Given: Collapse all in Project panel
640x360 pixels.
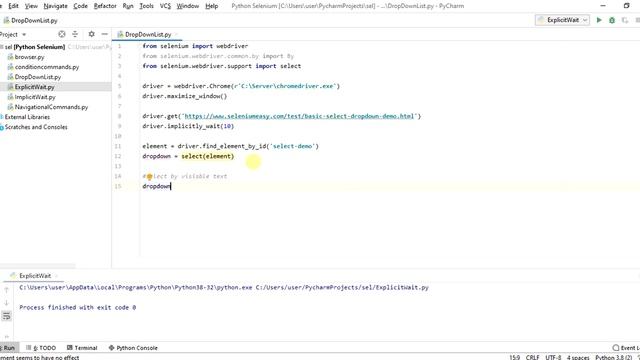Looking at the screenshot, I should (x=75, y=34).
